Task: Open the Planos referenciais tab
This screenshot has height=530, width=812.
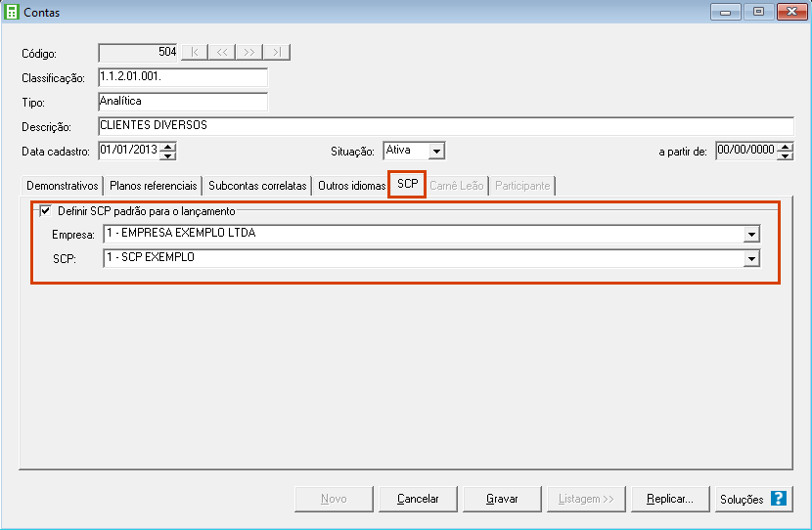Action: [154, 186]
